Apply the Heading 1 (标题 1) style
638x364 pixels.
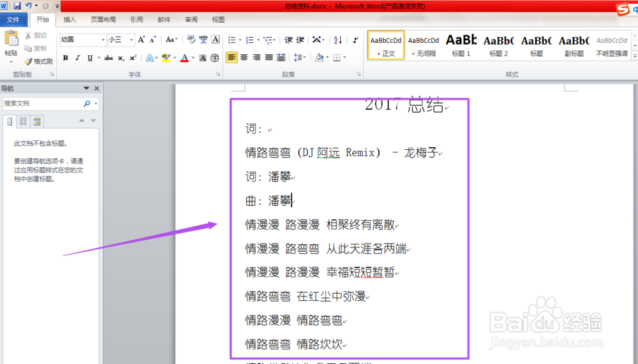tap(461, 45)
